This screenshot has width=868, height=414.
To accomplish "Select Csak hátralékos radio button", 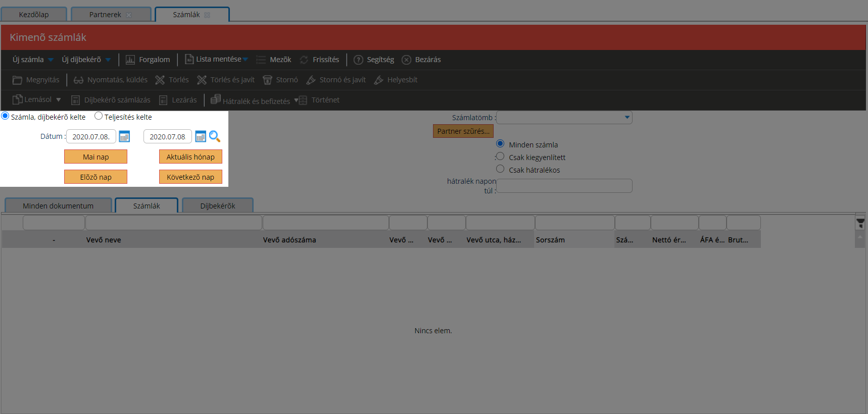I will (500, 169).
